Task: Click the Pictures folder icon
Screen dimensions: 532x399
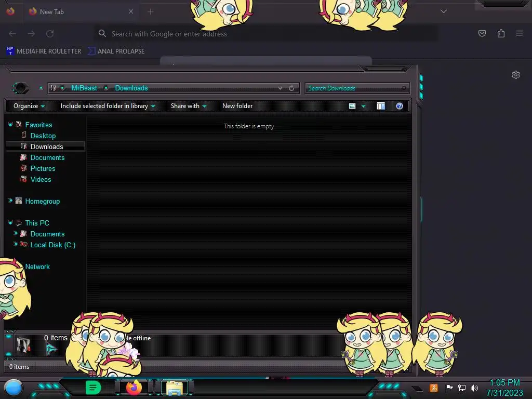Action: click(23, 168)
